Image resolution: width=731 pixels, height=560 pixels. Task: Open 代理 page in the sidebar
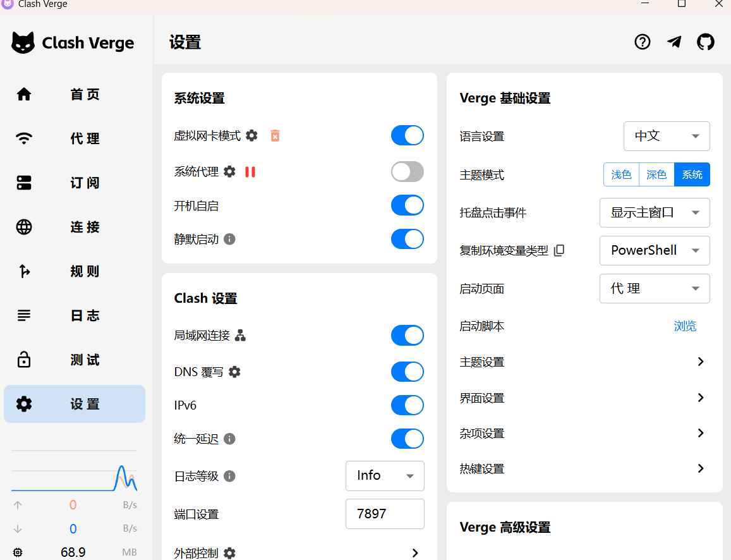click(x=75, y=138)
